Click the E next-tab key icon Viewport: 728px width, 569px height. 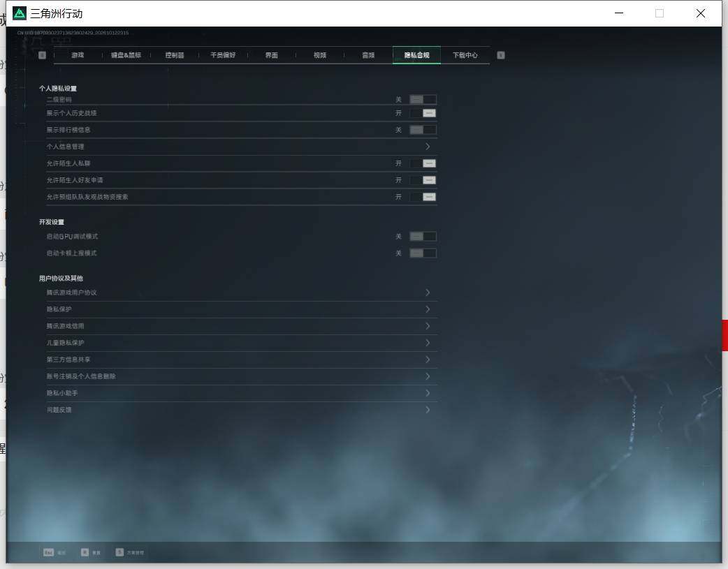tap(500, 55)
